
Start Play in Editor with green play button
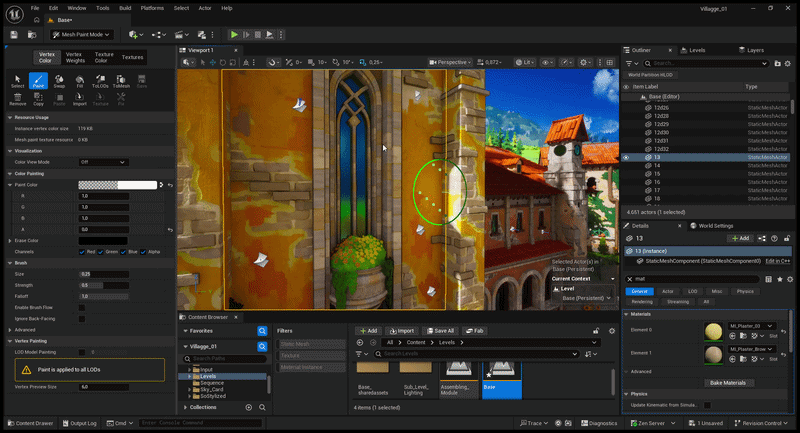tap(234, 35)
